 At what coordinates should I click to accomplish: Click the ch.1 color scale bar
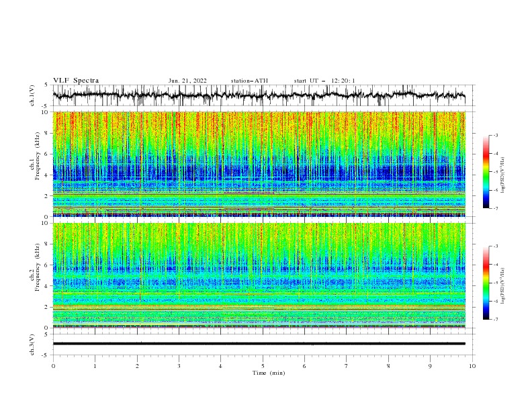[486, 172]
